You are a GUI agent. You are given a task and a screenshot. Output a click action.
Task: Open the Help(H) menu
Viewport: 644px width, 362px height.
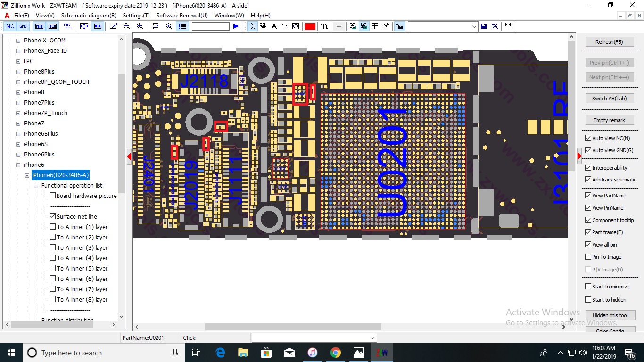point(261,16)
